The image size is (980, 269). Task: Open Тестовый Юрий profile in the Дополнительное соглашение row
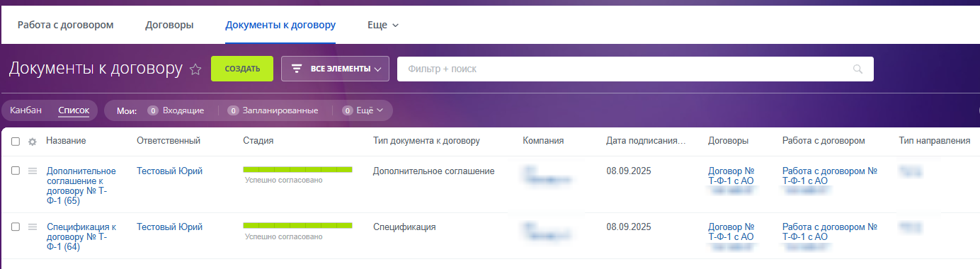(169, 171)
